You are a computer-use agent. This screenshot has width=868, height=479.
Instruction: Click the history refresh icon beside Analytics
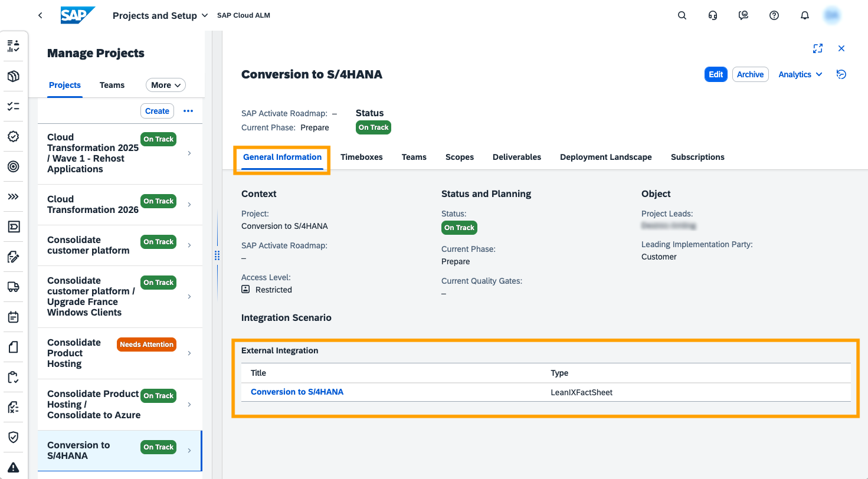point(841,74)
